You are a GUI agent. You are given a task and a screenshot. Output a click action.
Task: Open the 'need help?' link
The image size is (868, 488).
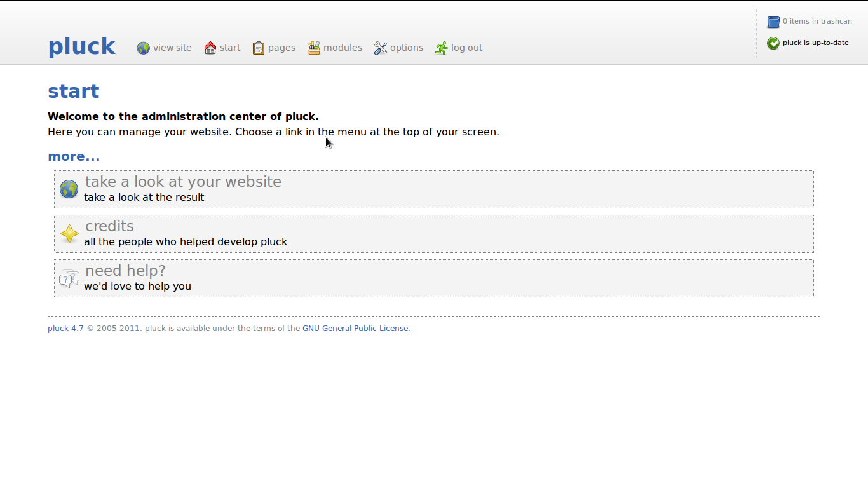coord(125,271)
